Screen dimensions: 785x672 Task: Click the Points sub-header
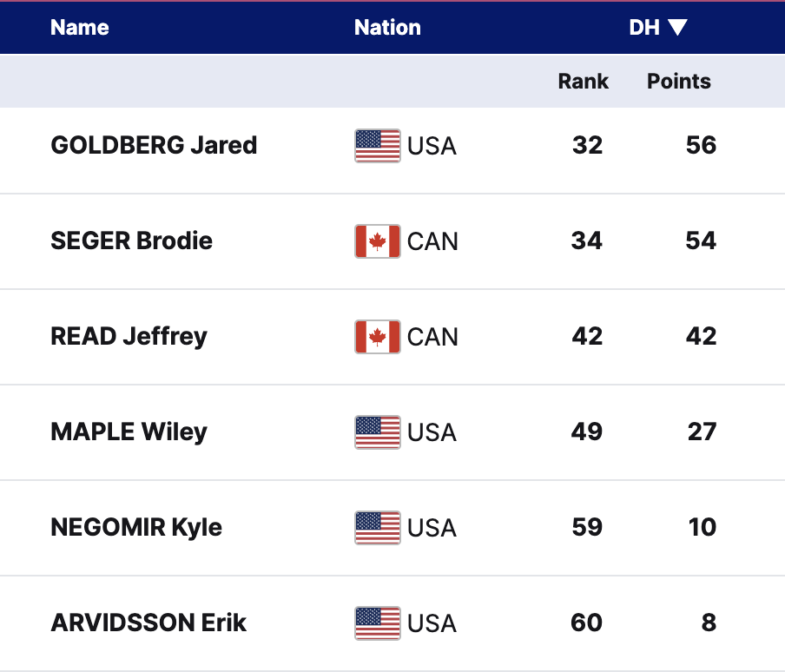[x=678, y=82]
